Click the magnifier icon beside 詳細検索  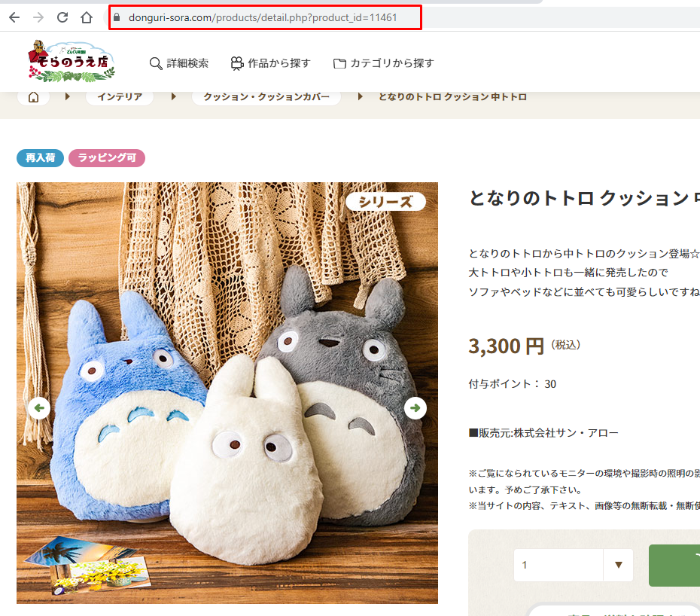(x=155, y=63)
